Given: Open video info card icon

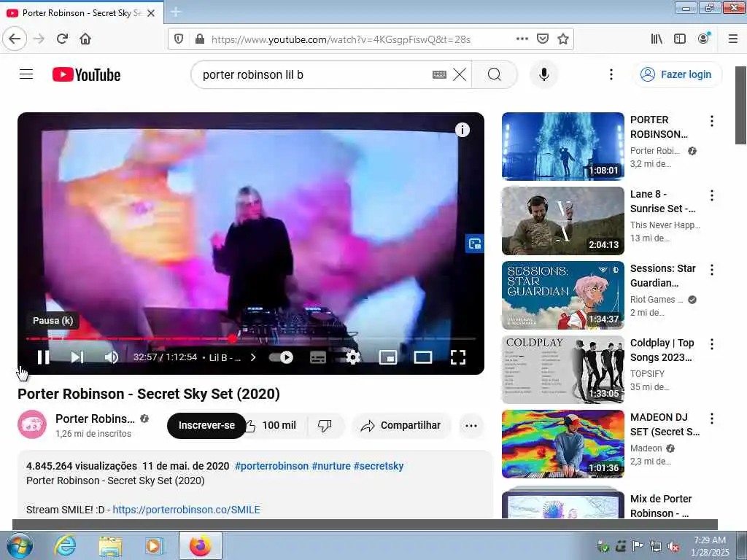Looking at the screenshot, I should point(462,130).
